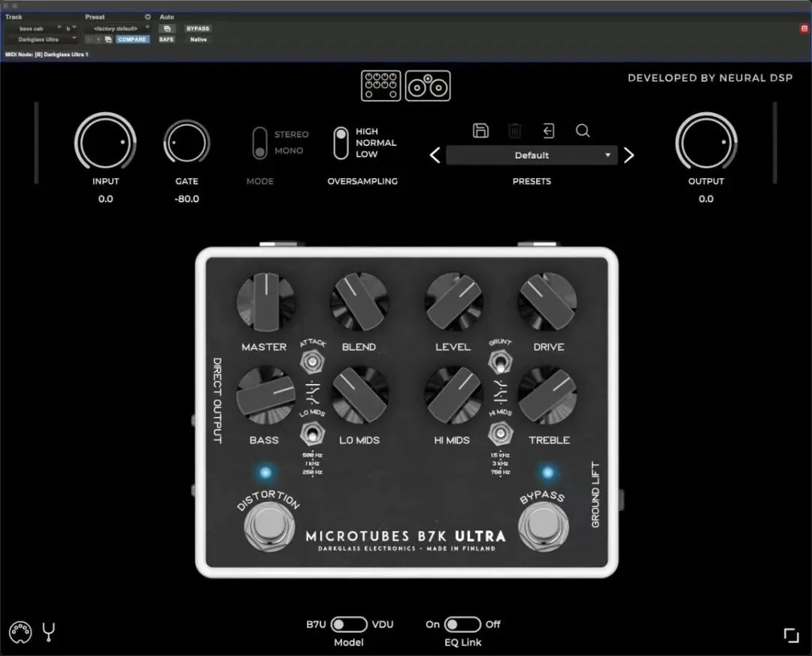Image resolution: width=812 pixels, height=656 pixels.
Task: Click the save preset floppy icon
Action: 480,131
